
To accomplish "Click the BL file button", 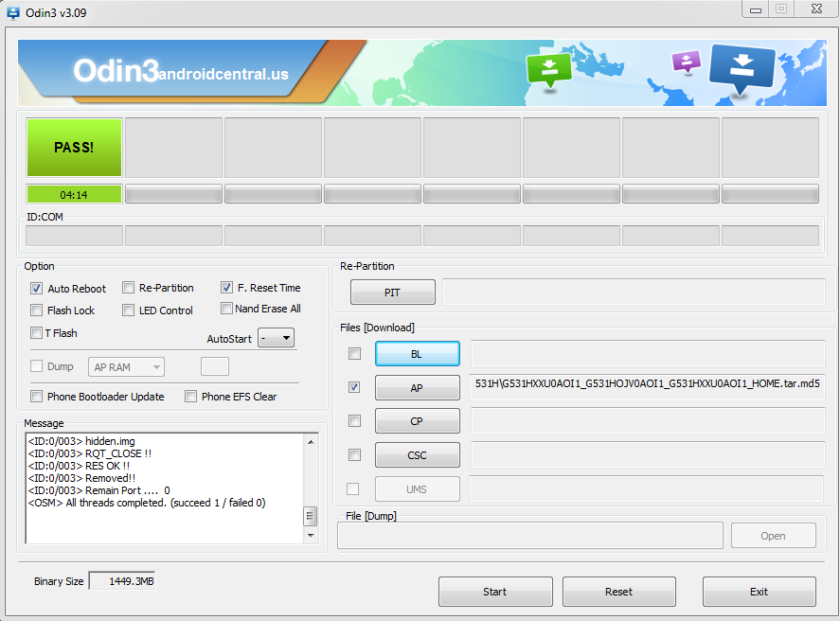I will (x=418, y=354).
